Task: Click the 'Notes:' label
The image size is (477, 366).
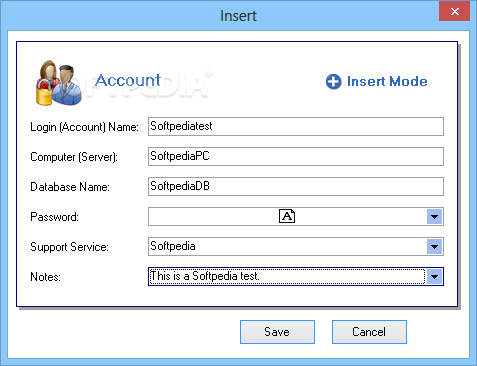Action: [x=45, y=277]
